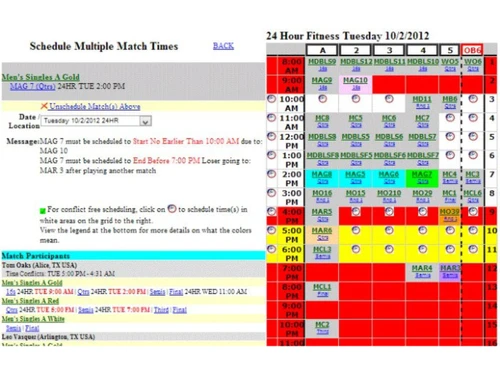Click the Unschedule Match(s) Above link
This screenshot has width=500, height=375.
[95, 107]
